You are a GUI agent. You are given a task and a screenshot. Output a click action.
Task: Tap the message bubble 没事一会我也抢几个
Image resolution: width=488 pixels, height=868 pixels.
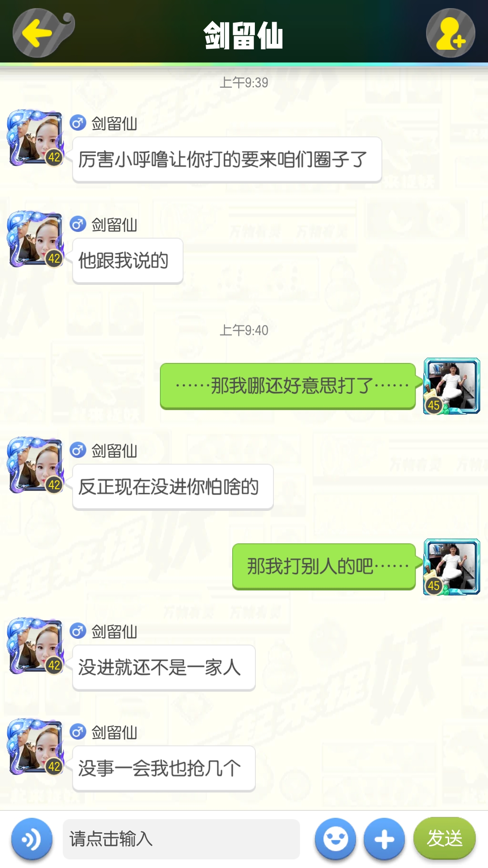click(164, 769)
